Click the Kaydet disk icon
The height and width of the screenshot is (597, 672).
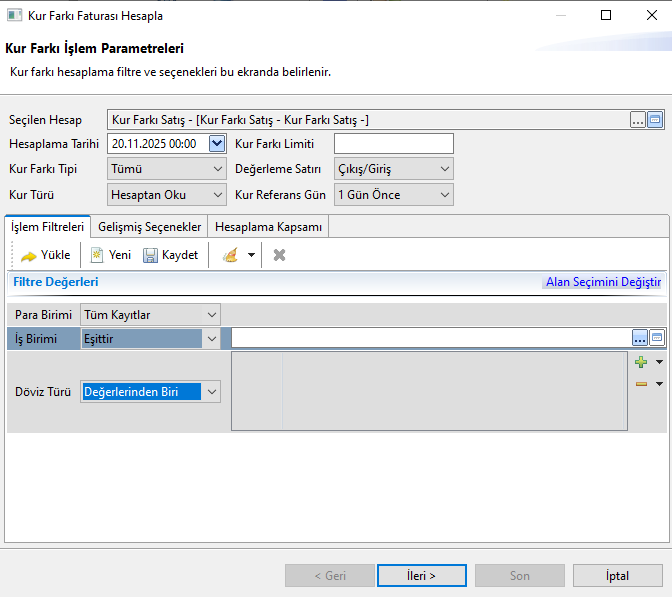(x=150, y=255)
